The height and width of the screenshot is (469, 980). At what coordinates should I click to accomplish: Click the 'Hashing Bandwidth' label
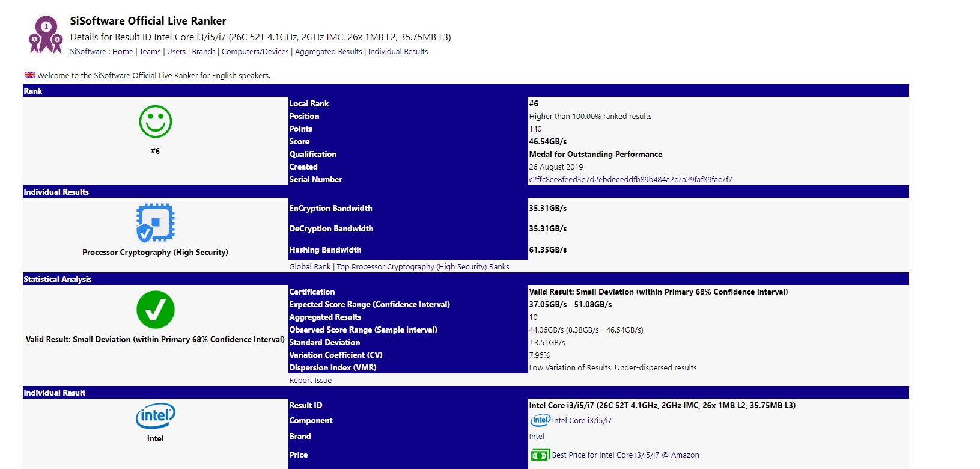pyautogui.click(x=326, y=250)
